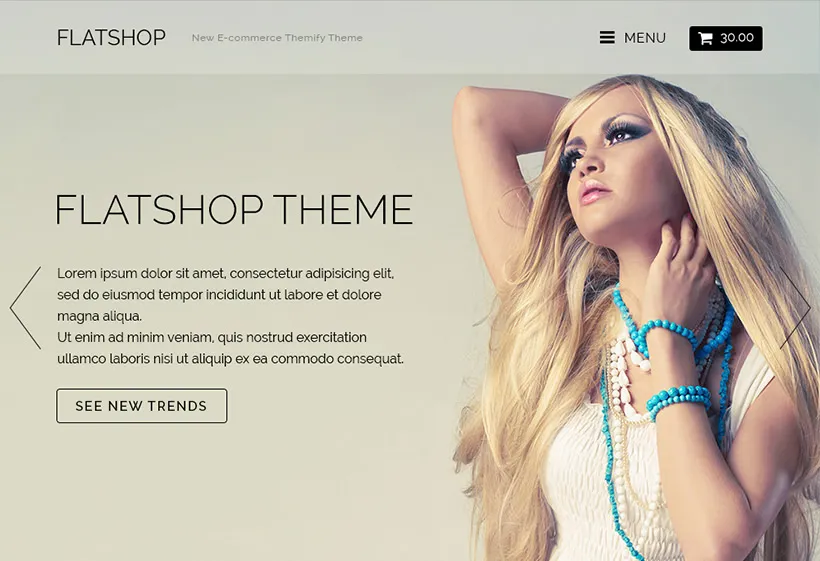Screen dimensions: 820x561
Task: Go to previous slide with left arrow
Action: click(25, 308)
